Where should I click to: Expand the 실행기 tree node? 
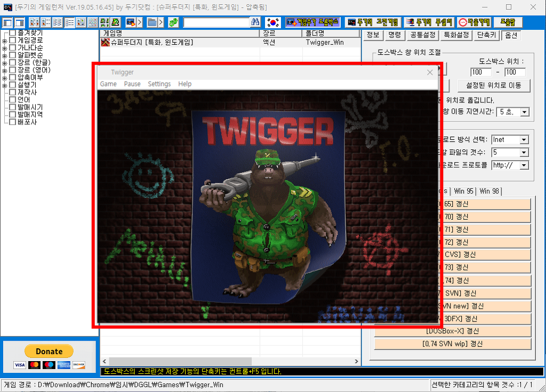coord(4,85)
